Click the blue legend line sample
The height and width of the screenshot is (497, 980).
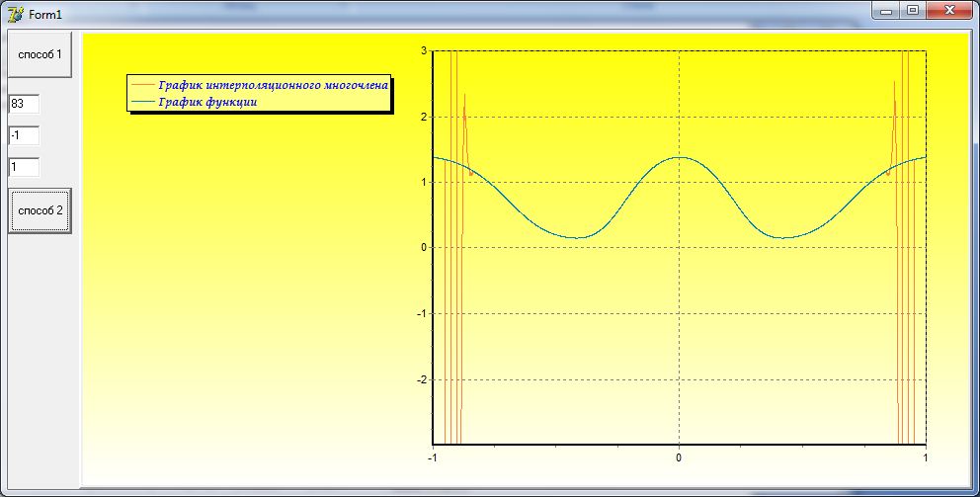[143, 102]
